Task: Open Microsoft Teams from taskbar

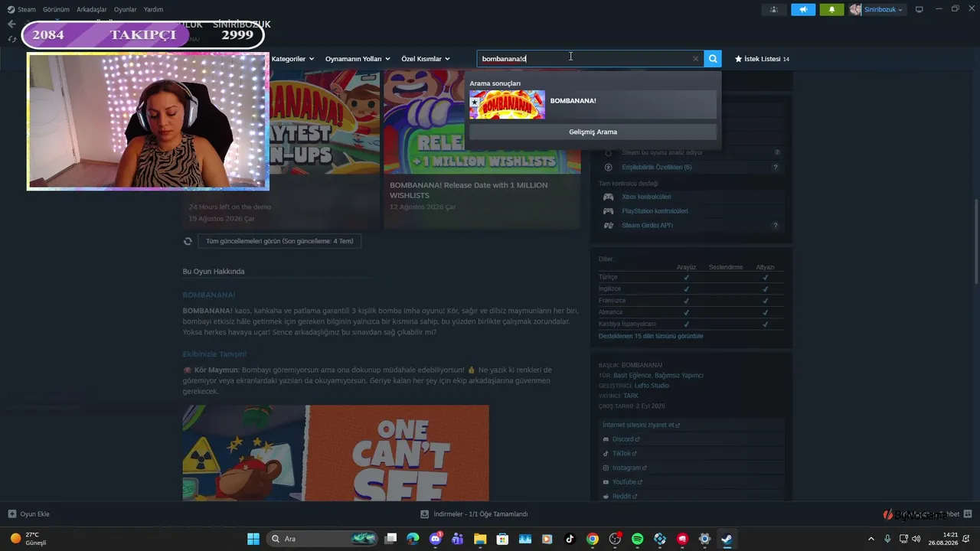Action: click(x=458, y=539)
